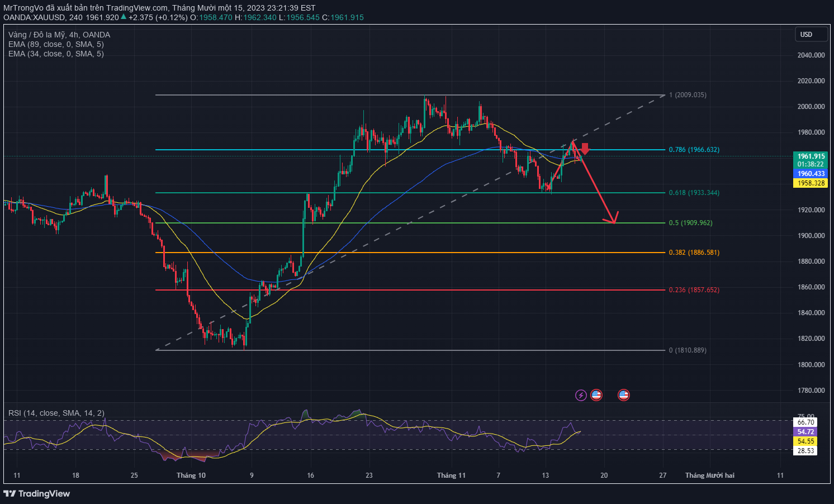Click the 0.618 (1933.344) Fibonacci label
This screenshot has height=504, width=834.
point(694,193)
